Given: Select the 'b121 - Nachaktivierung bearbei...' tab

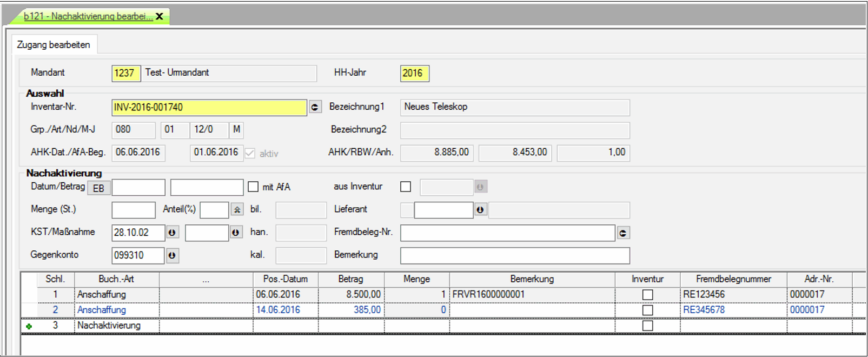Looking at the screenshot, I should (x=88, y=16).
